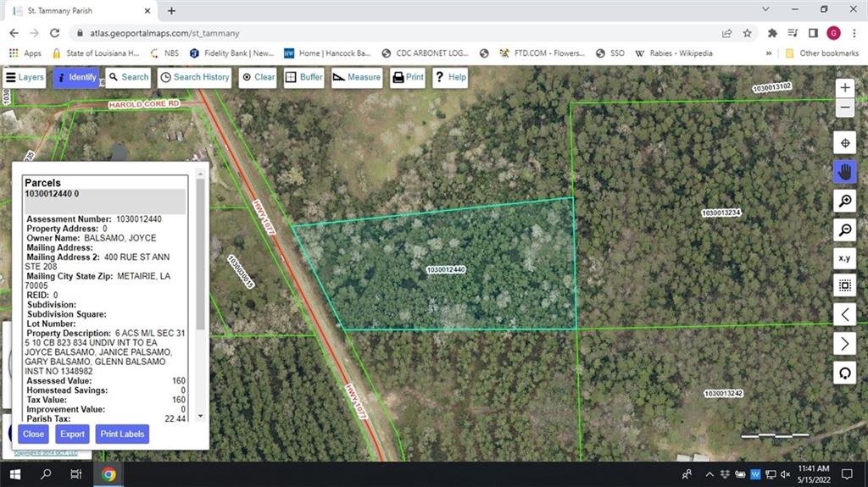The height and width of the screenshot is (487, 868).
Task: Open the Chrome side panel icon
Action: click(813, 33)
